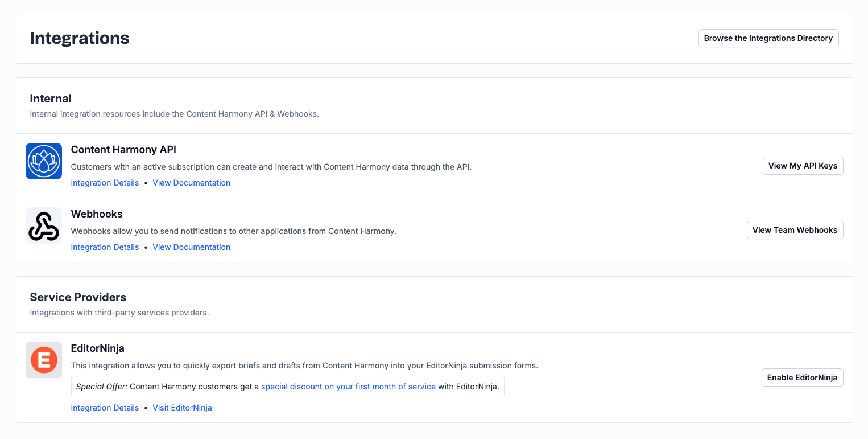868x439 pixels.
Task: Open Integration Details under Webhooks
Action: pyautogui.click(x=105, y=247)
